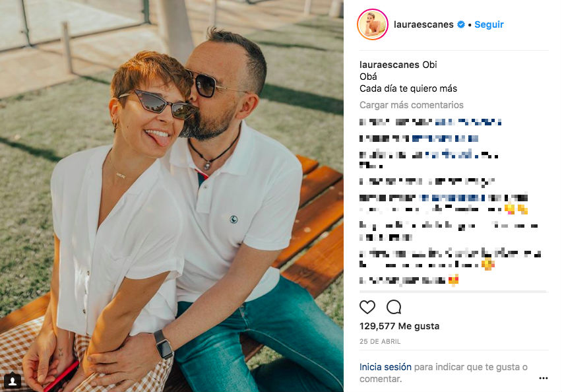
Task: Expand comments via Cargar más comentarios
Action: click(x=412, y=105)
